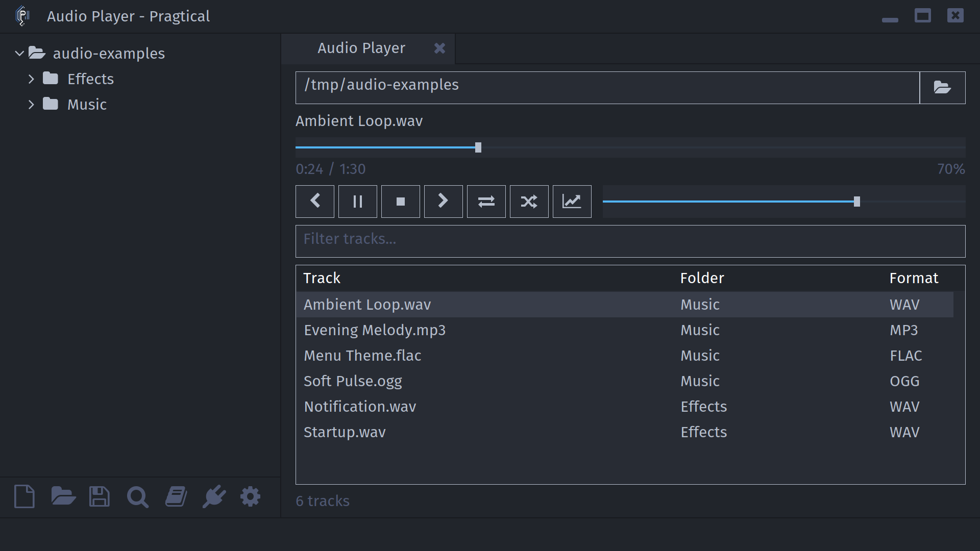Close the Audio Player tab
980x551 pixels.
439,48
